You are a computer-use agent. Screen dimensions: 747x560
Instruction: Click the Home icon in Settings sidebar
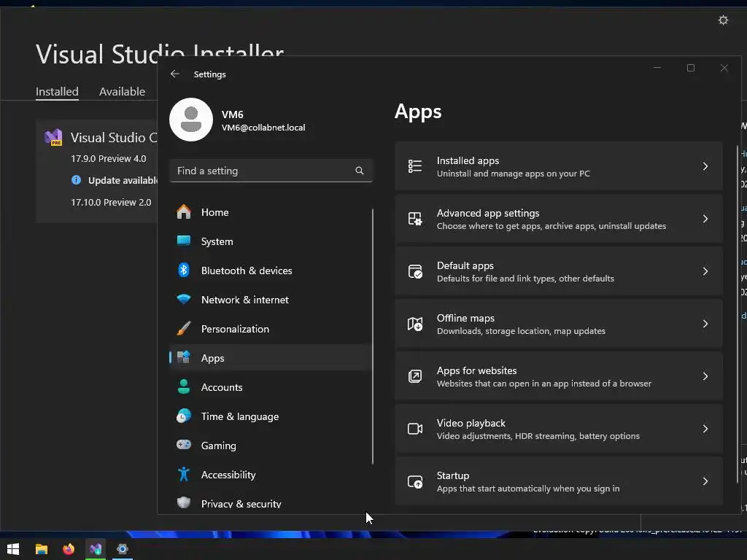click(183, 212)
